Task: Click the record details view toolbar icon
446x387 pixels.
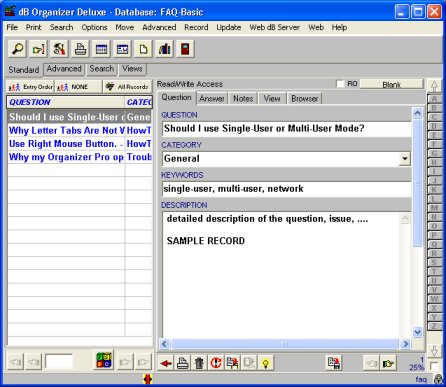Action: [122, 49]
